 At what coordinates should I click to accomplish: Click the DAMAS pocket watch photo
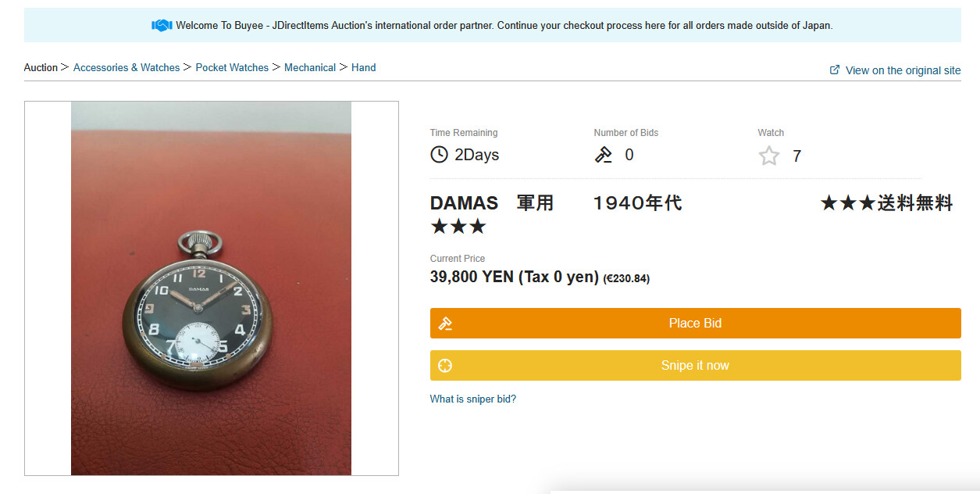point(211,288)
